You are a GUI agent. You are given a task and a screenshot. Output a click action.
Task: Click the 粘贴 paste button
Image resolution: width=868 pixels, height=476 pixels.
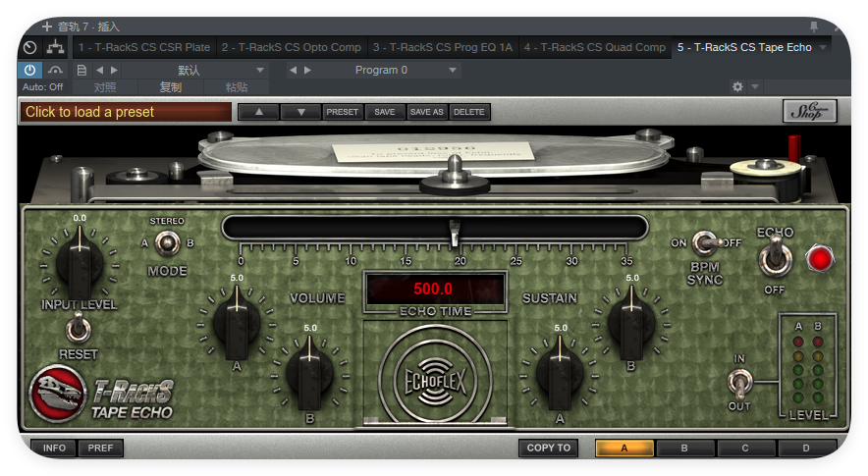[x=237, y=87]
